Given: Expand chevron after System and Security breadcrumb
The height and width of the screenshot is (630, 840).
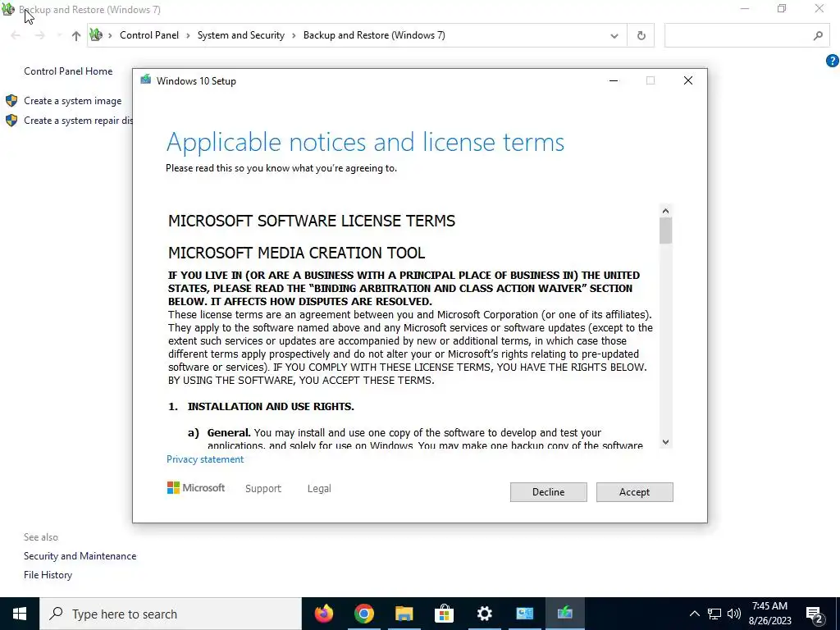Looking at the screenshot, I should pyautogui.click(x=294, y=35).
